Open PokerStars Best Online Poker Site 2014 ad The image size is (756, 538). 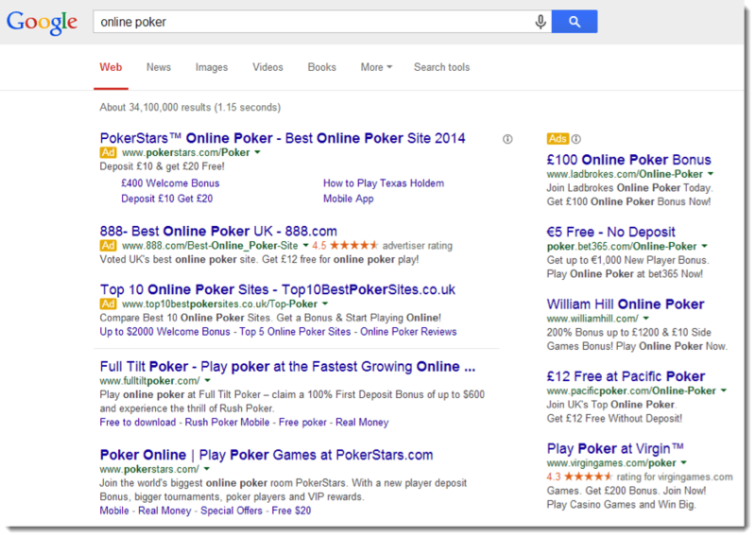[283, 138]
